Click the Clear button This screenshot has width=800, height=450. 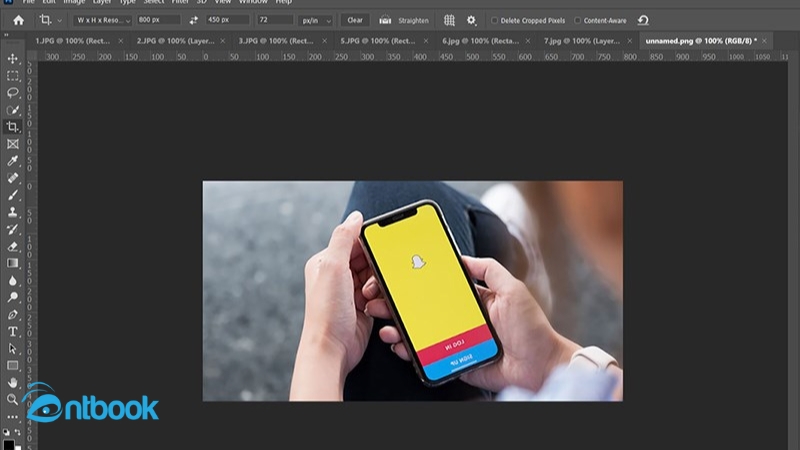[355, 20]
